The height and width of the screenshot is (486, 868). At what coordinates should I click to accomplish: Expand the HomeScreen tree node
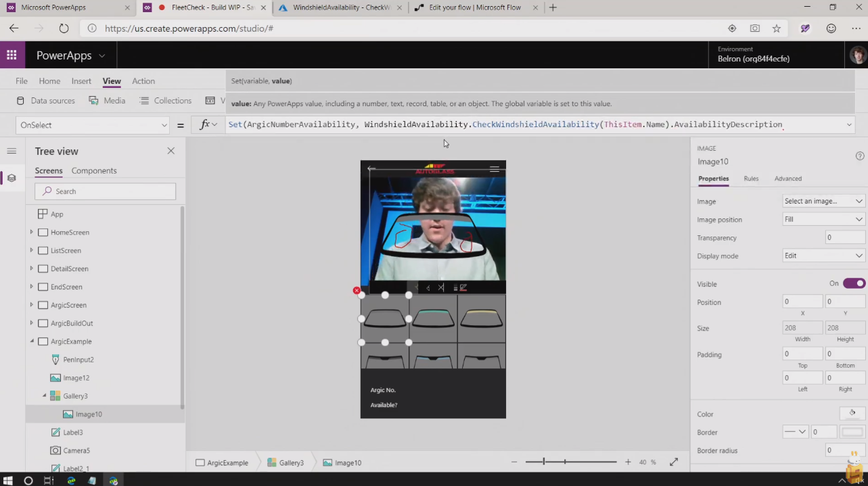point(32,233)
